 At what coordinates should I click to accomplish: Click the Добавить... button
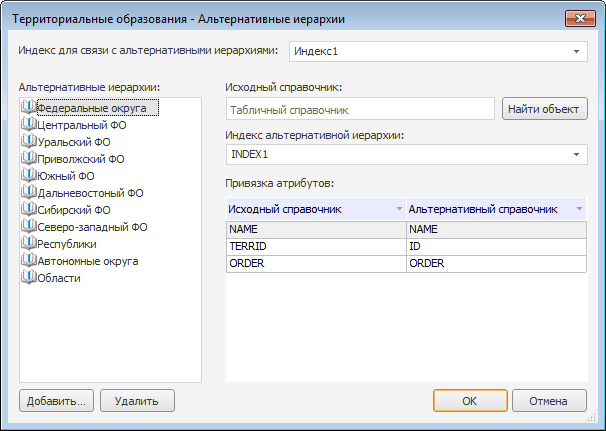[56, 400]
